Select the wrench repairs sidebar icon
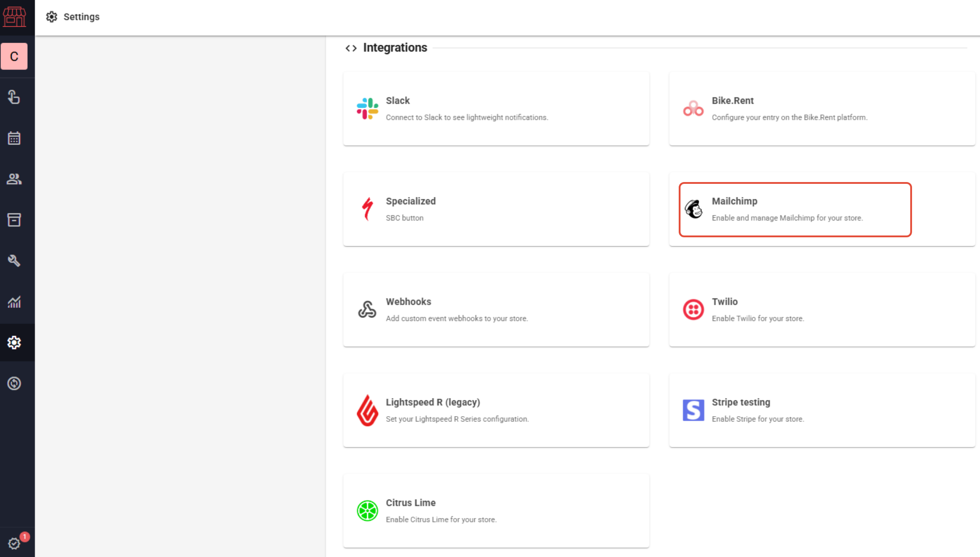 pyautogui.click(x=14, y=261)
